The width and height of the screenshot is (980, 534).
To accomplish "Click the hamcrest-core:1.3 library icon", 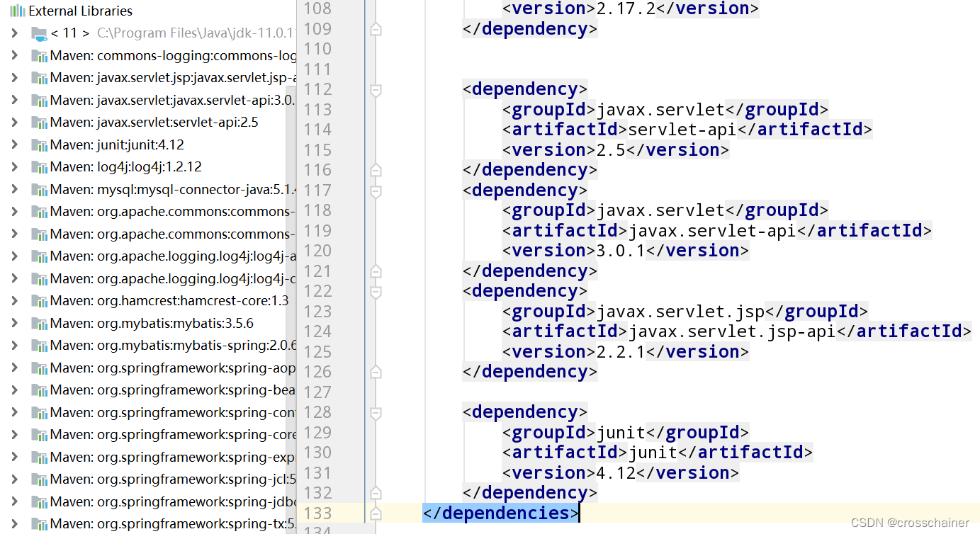I will click(39, 301).
